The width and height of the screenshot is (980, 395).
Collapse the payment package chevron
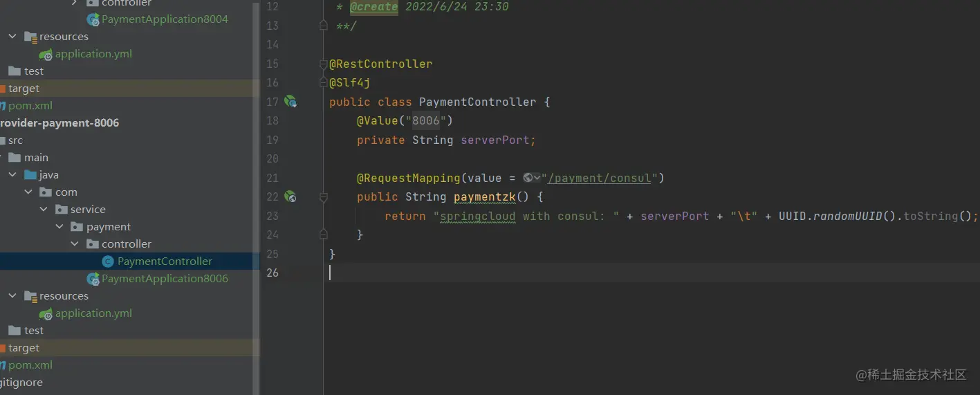59,227
